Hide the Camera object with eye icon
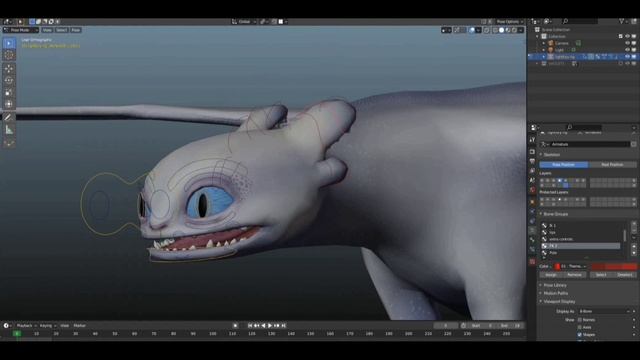 pyautogui.click(x=627, y=43)
